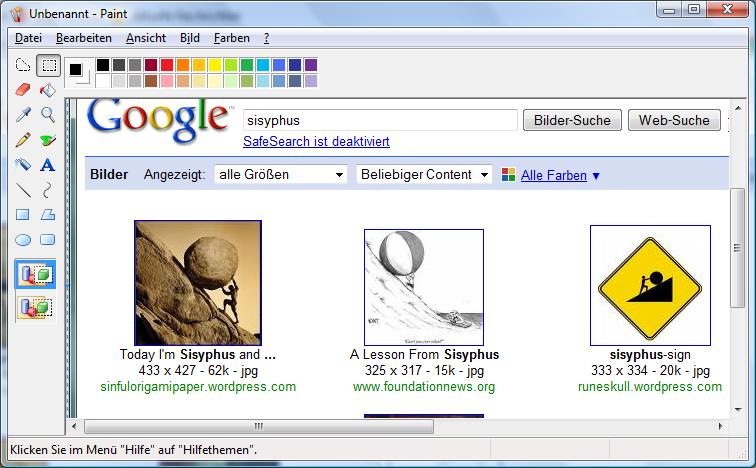Click the beach ball cartoon thumbnail
This screenshot has height=468, width=756.
tap(424, 287)
